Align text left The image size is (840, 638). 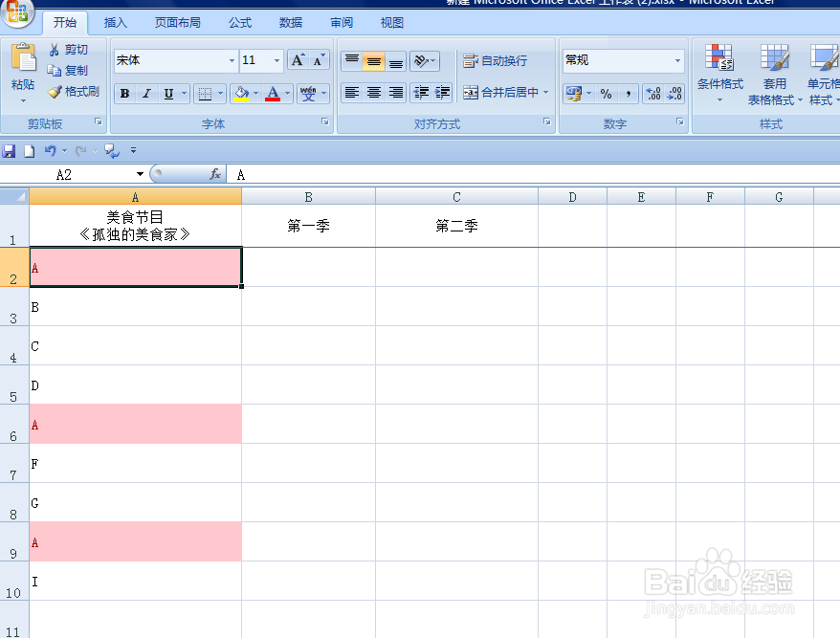(x=352, y=93)
